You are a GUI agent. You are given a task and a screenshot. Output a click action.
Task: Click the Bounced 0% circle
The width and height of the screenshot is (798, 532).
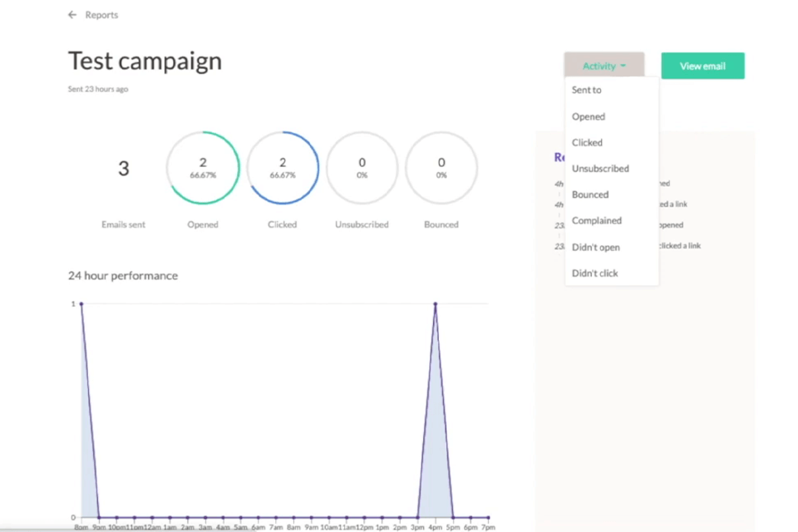pyautogui.click(x=441, y=168)
